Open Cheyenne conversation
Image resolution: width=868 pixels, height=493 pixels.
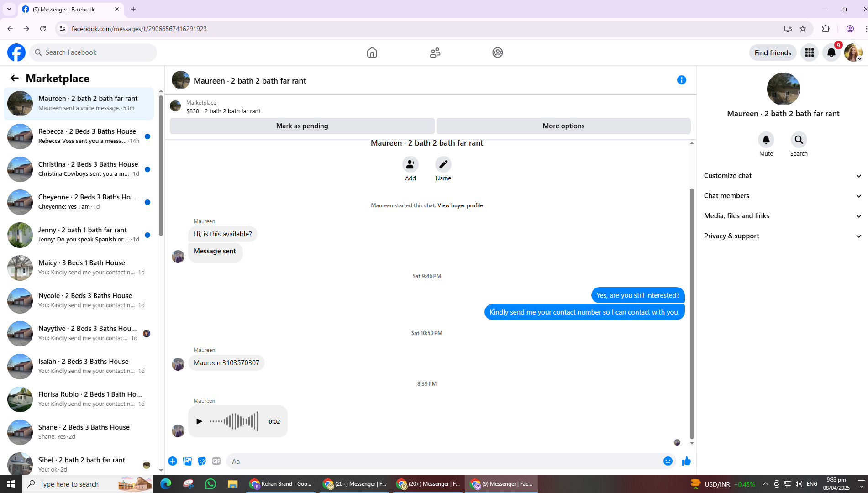tap(79, 202)
